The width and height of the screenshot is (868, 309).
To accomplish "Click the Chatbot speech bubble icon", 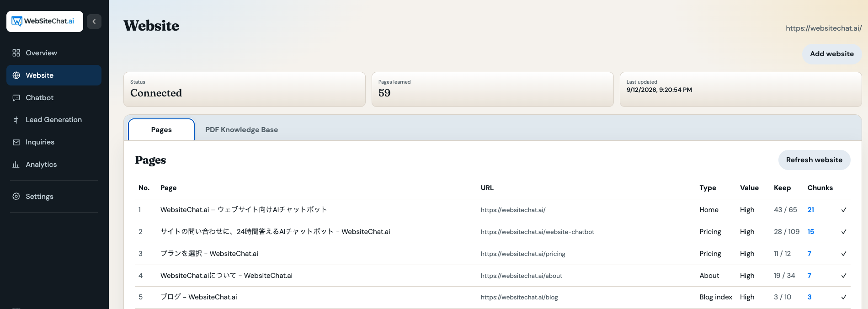I will [x=16, y=98].
